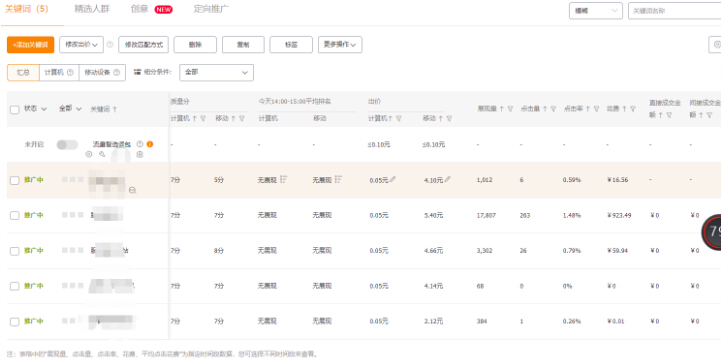
Task: Click the orange info icon beside 流量智选词包
Action: [x=150, y=144]
